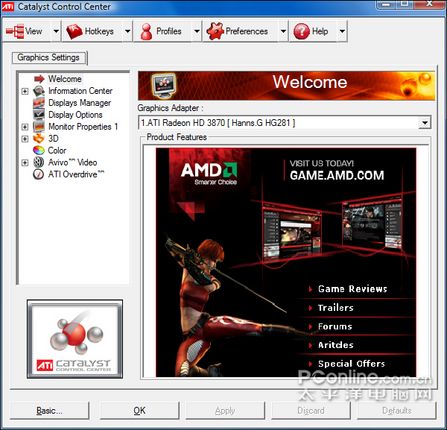Screen dimensions: 447x430
Task: Expand the 3D settings tree node
Action: [x=25, y=139]
